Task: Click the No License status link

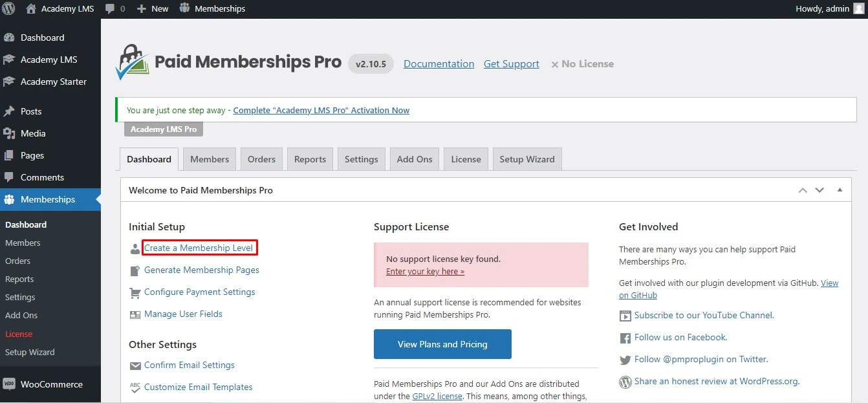Action: click(x=582, y=63)
